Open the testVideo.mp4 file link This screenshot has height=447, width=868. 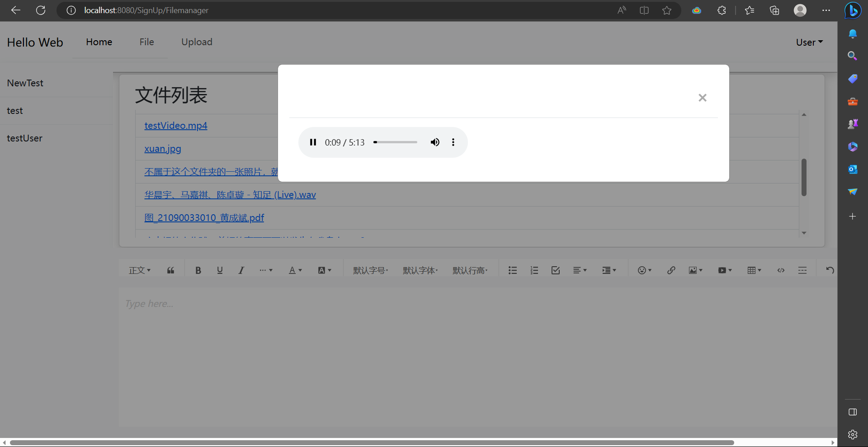[176, 126]
